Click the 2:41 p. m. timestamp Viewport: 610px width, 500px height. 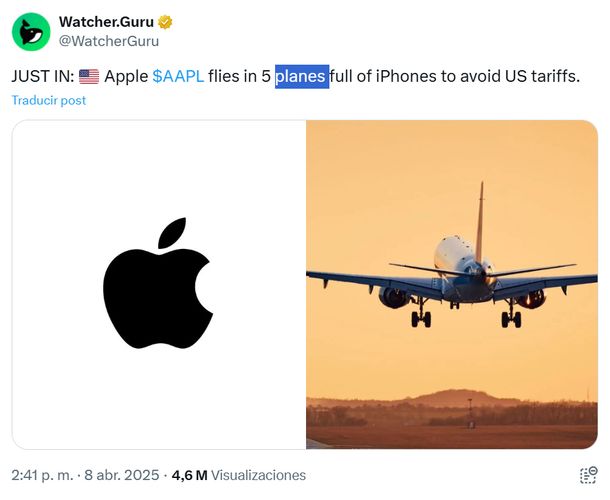tap(42, 475)
